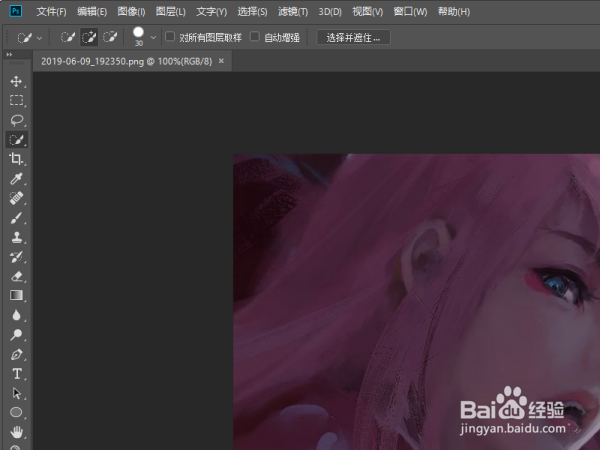Screen dimensions: 600x450
Task: Click the Photoshop Ps logo icon
Action: tap(16, 11)
